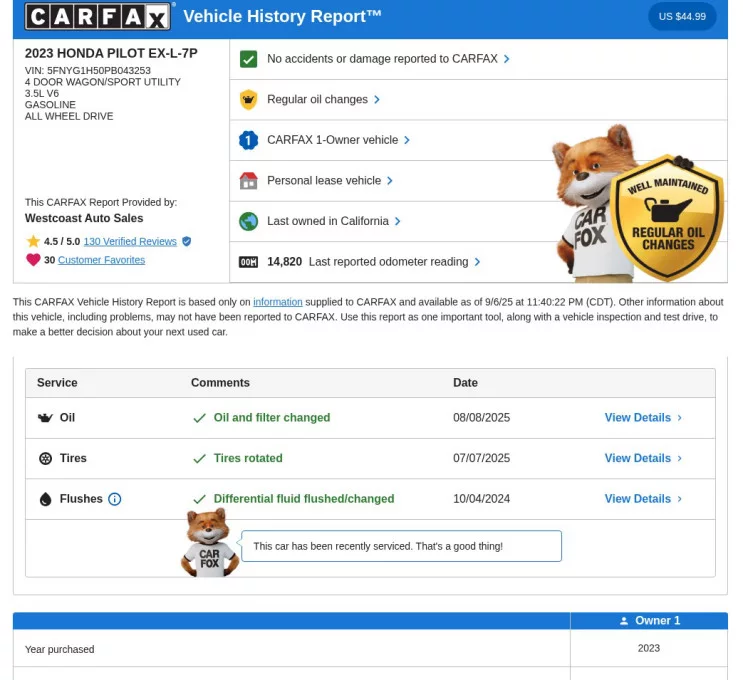Click the personal lease house icon

pos(248,181)
